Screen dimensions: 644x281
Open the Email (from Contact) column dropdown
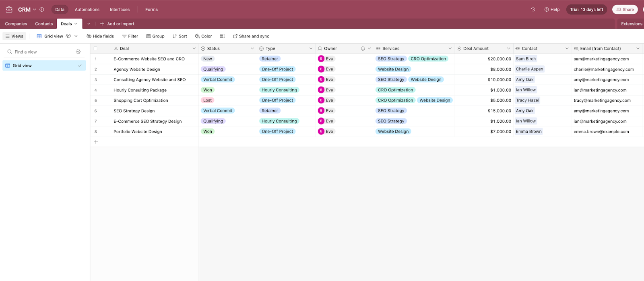pos(638,48)
